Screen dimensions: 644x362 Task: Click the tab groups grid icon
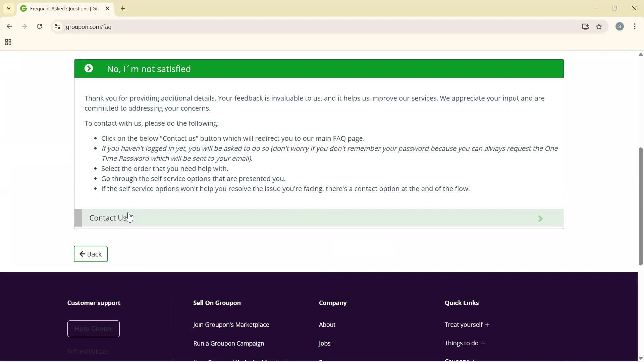pyautogui.click(x=8, y=42)
